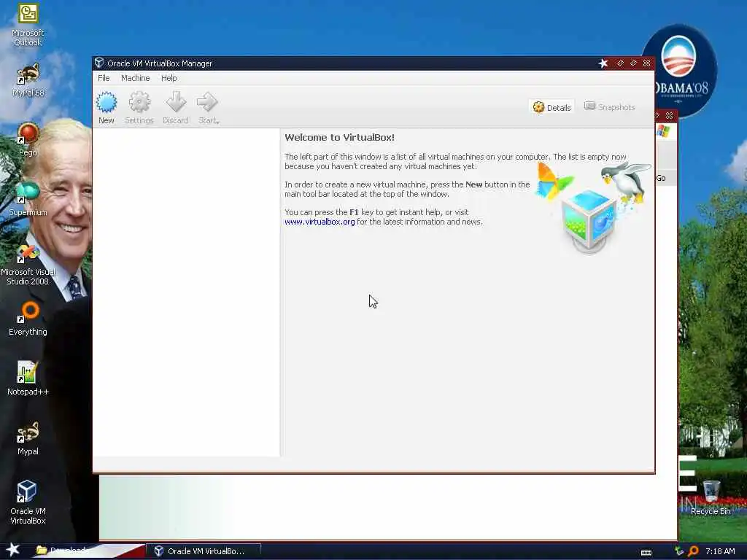This screenshot has width=747, height=560.
Task: Click the orange magnifier tray icon
Action: coord(694,551)
